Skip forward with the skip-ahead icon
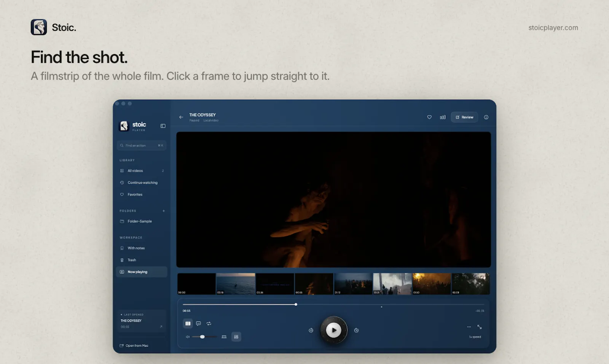 click(x=356, y=331)
